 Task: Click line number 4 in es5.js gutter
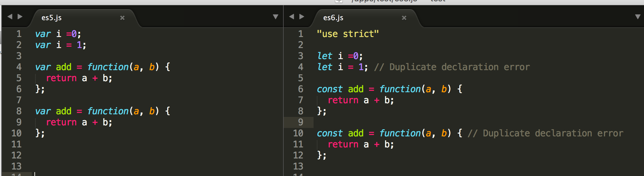19,67
